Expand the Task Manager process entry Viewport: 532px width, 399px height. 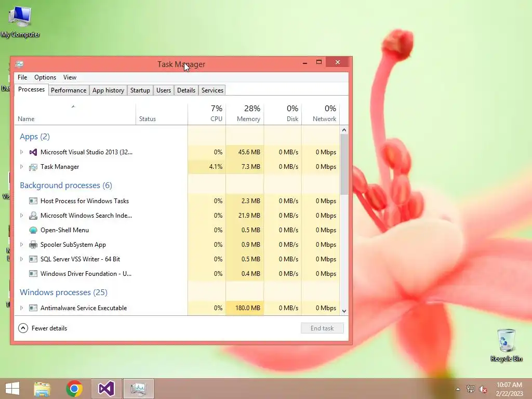[x=21, y=167]
